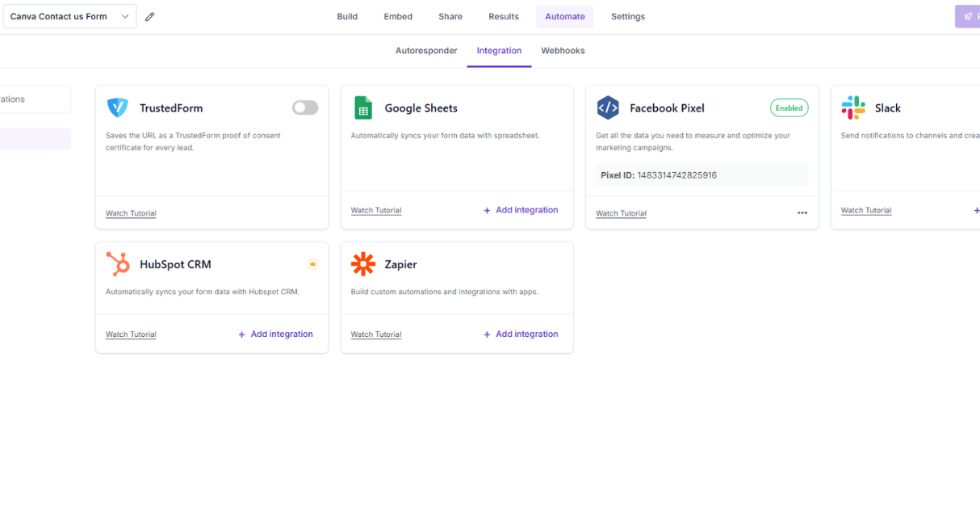The image size is (980, 509).
Task: Click the TrustedForm card title
Action: 171,108
